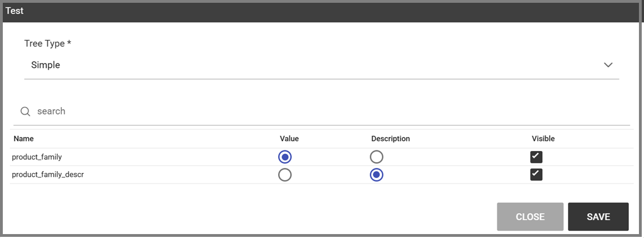The height and width of the screenshot is (238, 644).
Task: Click the magnifying glass search icon
Action: 25,112
